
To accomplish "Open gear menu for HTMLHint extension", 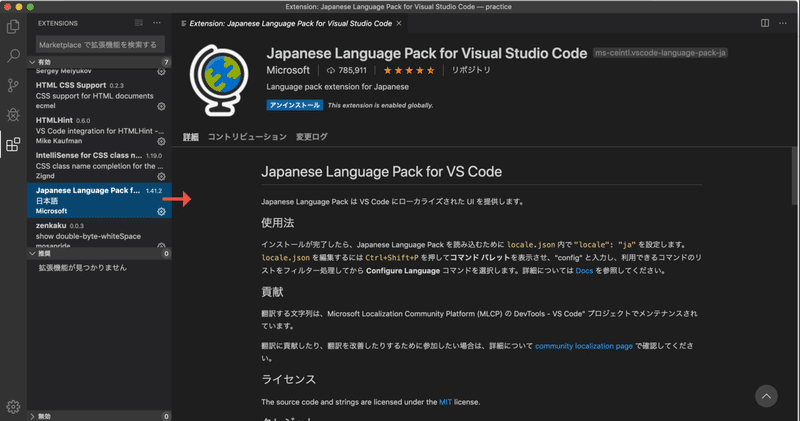I will pyautogui.click(x=161, y=141).
